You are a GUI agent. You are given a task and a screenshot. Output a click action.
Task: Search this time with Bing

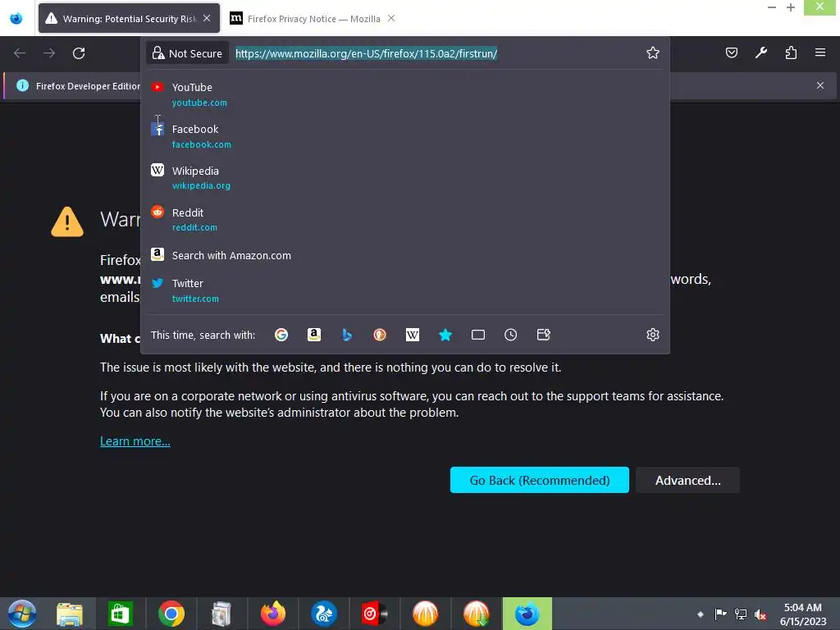347,335
